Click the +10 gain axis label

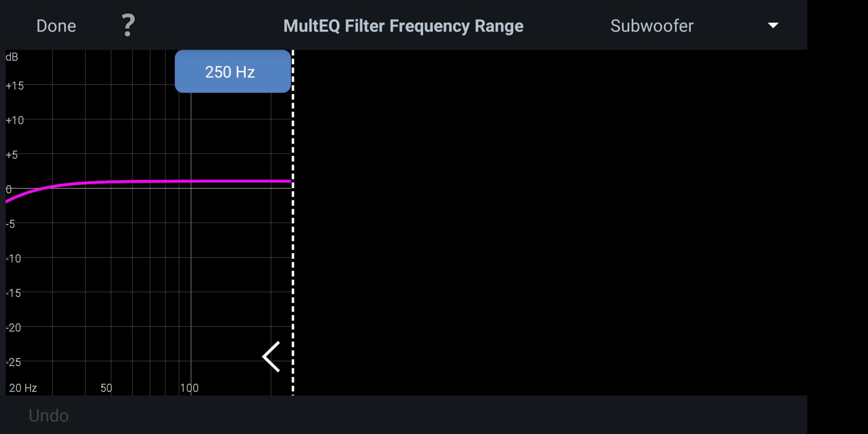pos(14,120)
